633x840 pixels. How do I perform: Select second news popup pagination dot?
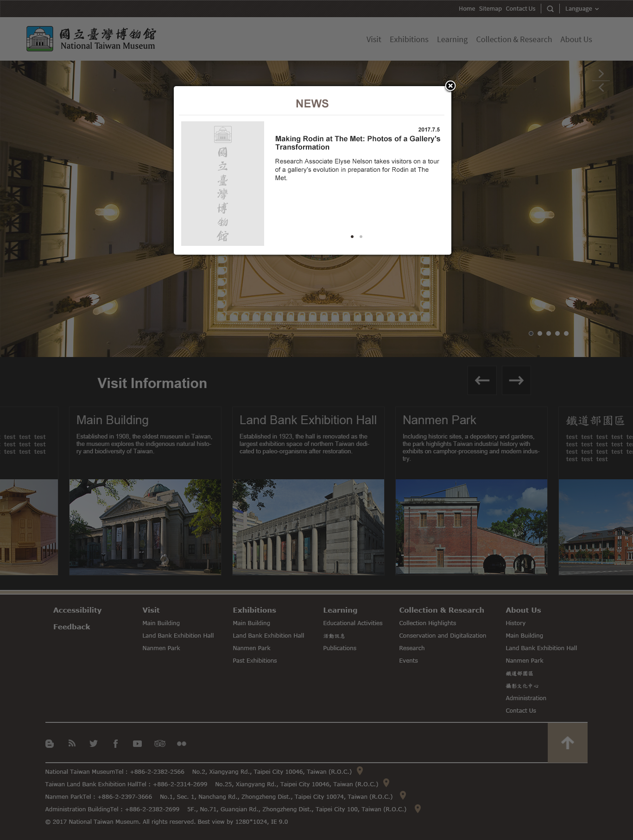click(361, 237)
